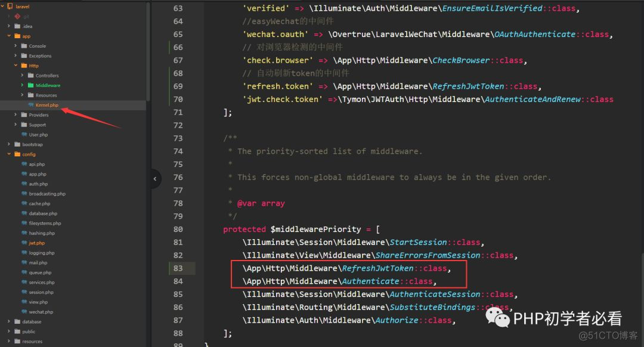Viewport: 644px width, 347px height.
Task: Open app.php in the config folder
Action: (x=38, y=174)
